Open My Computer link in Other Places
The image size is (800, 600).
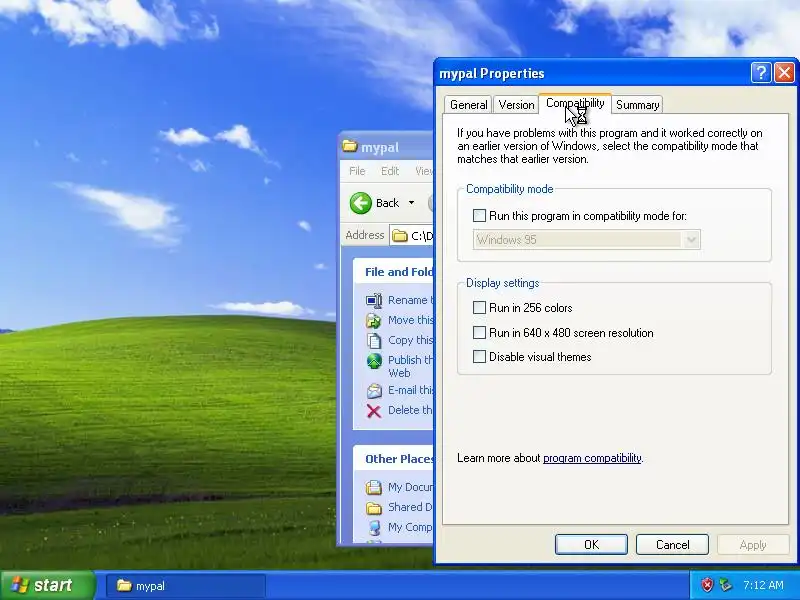point(410,527)
